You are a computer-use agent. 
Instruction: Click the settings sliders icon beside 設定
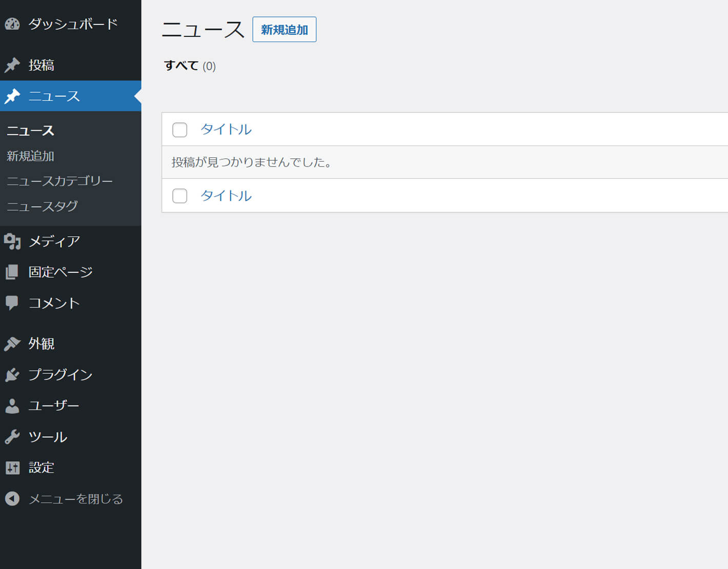(x=12, y=468)
